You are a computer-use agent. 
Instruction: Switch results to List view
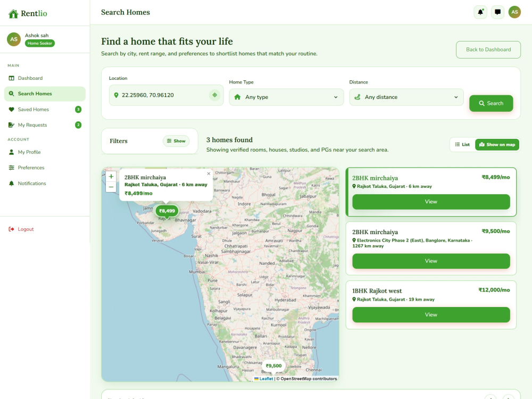(x=462, y=145)
